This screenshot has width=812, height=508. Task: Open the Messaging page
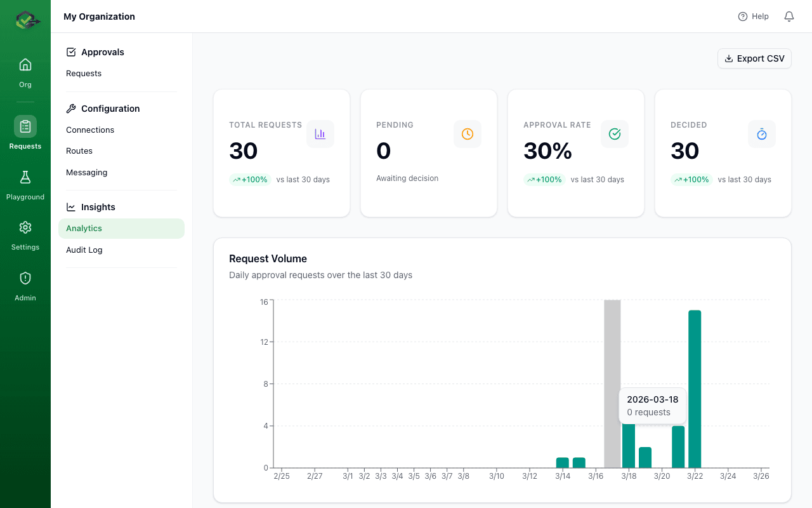point(86,172)
